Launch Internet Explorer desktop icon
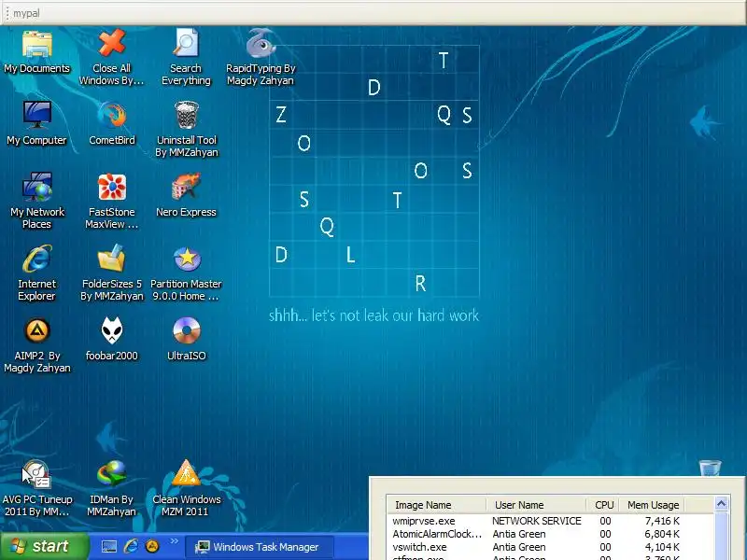The width and height of the screenshot is (747, 560). [36, 273]
